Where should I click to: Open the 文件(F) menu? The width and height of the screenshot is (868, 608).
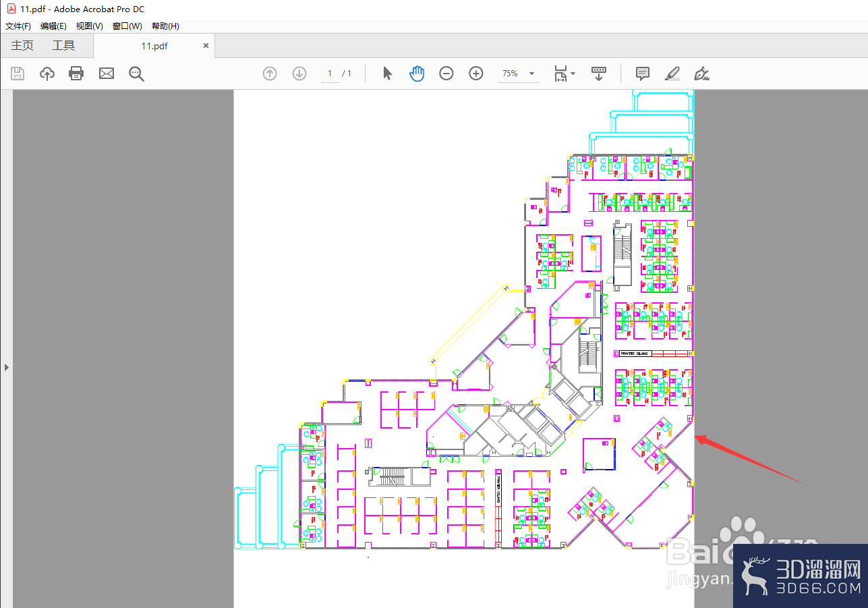(x=18, y=26)
